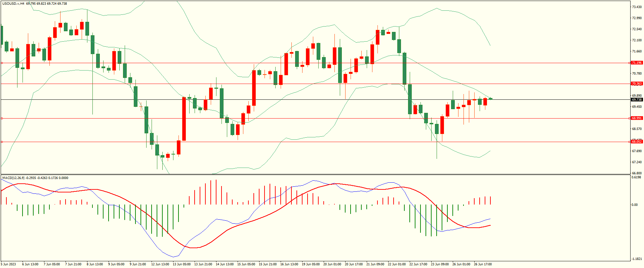The height and width of the screenshot is (268, 644).
Task: Click the 0.00 level on MACD scale
Action: [x=634, y=205]
